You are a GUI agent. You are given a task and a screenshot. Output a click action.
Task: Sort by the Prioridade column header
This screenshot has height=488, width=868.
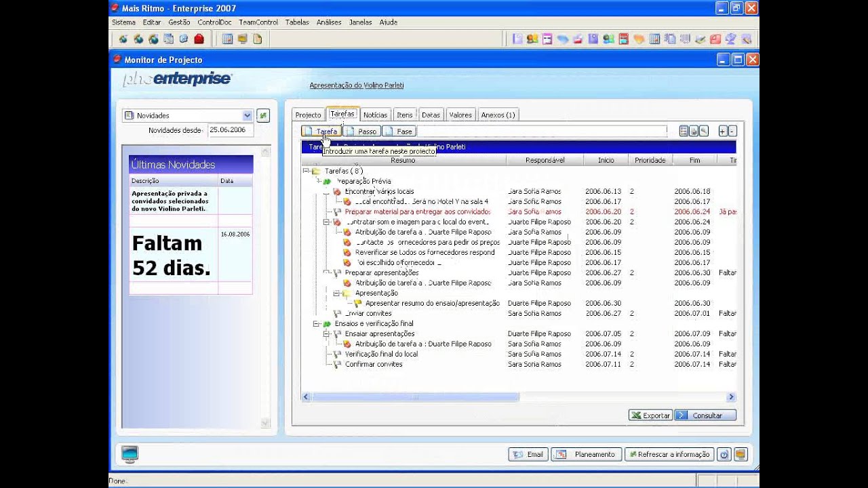pyautogui.click(x=650, y=160)
